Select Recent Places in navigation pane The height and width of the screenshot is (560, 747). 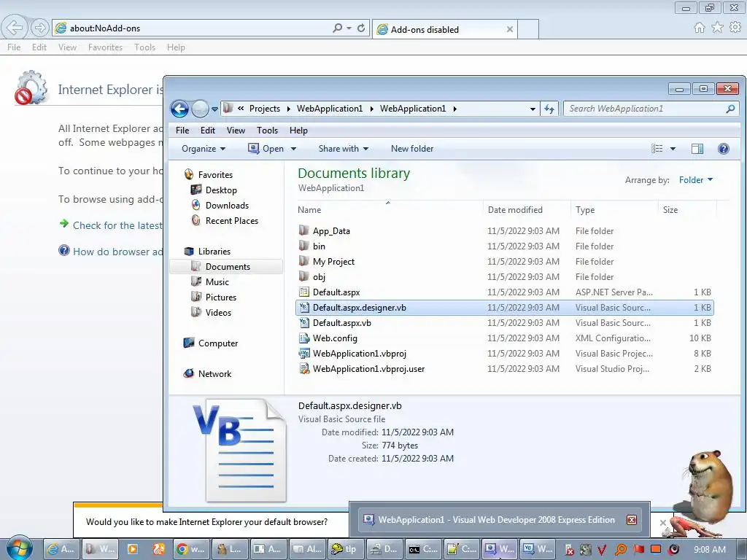coord(231,220)
